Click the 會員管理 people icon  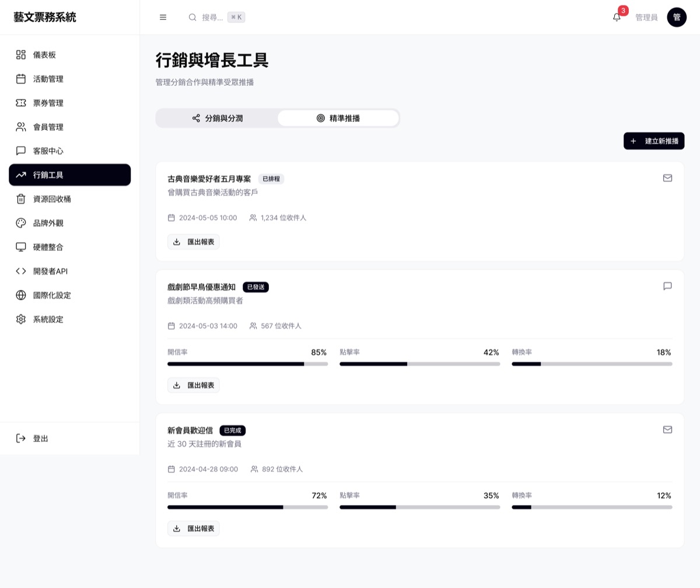pos(21,127)
